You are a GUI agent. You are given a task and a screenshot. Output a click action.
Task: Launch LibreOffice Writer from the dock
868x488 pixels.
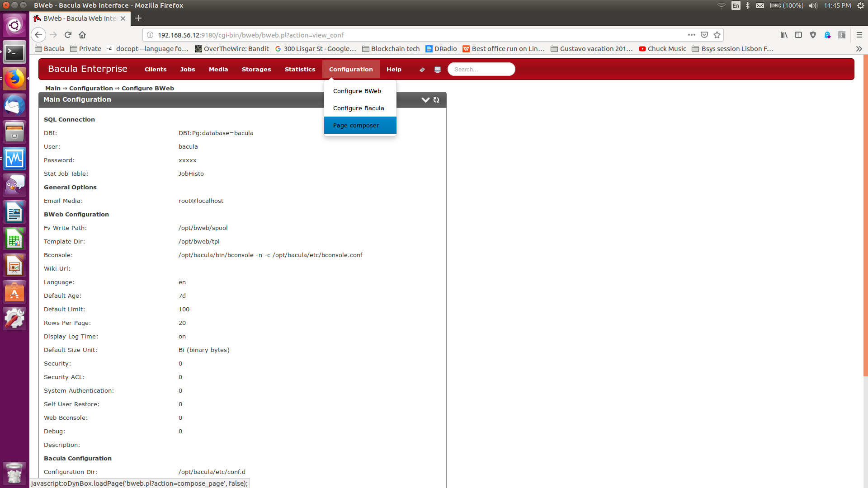click(14, 212)
